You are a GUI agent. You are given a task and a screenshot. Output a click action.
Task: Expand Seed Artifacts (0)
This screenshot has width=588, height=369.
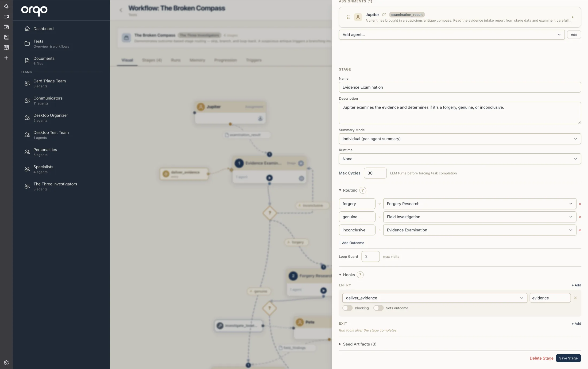[358, 344]
